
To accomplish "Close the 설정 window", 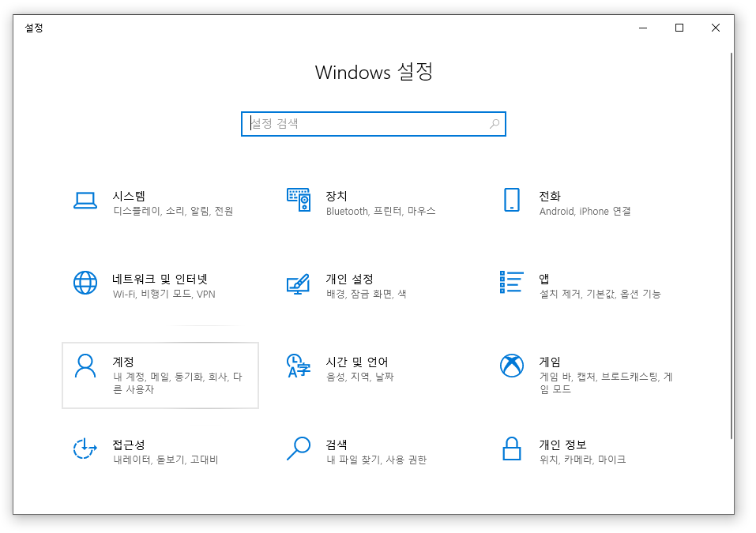I will point(716,28).
